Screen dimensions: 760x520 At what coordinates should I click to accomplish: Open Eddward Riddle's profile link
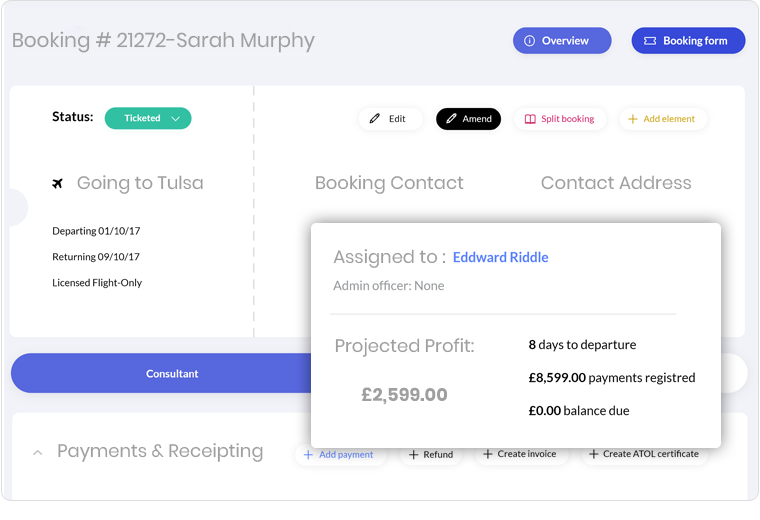501,257
